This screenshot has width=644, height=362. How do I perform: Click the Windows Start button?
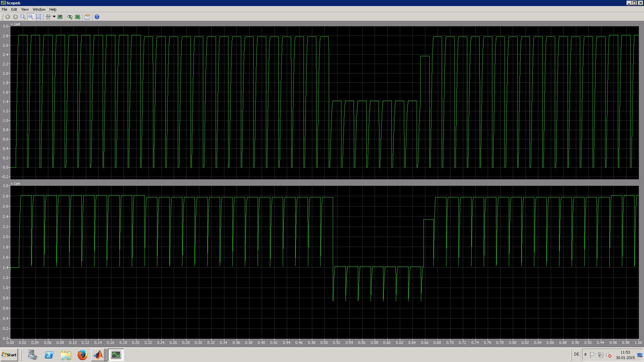9,355
